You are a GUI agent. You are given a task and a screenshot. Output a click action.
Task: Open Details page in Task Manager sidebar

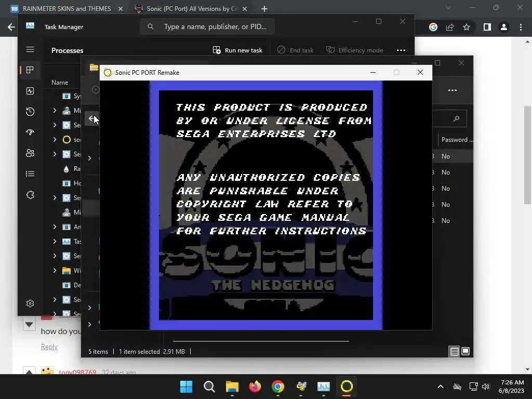pyautogui.click(x=30, y=174)
